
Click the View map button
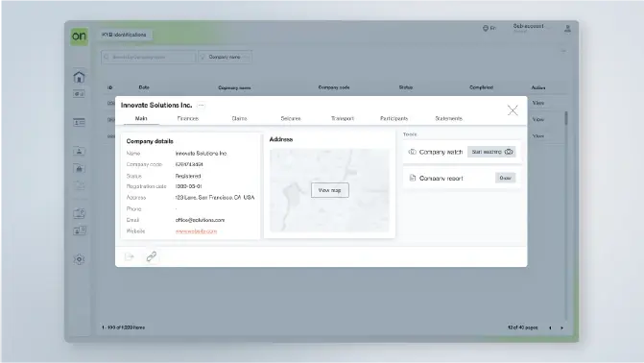pos(330,190)
